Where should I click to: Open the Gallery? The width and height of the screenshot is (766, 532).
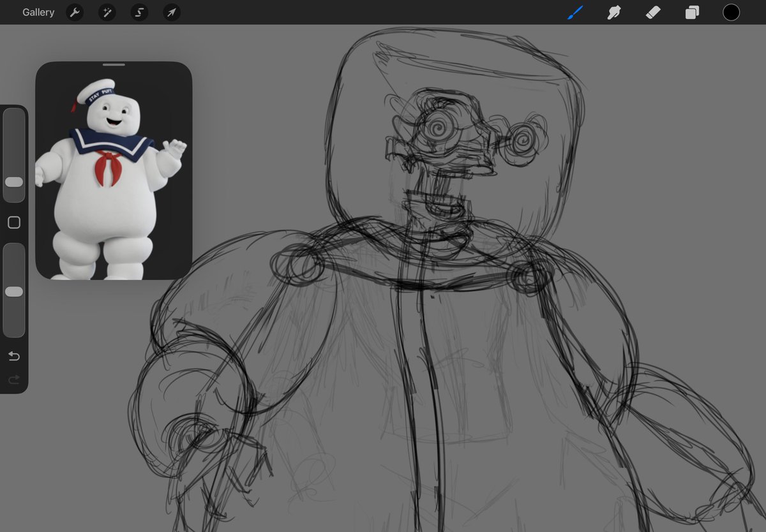[38, 12]
